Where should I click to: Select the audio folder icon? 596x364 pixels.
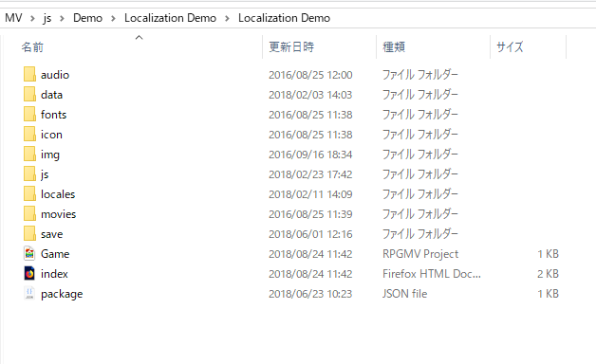(x=29, y=74)
